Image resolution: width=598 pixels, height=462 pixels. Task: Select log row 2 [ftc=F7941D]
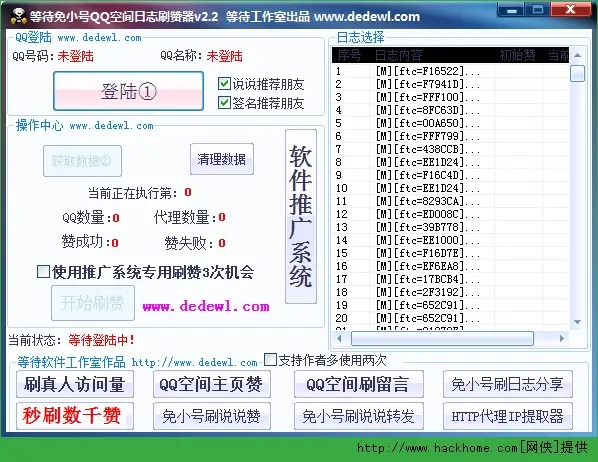point(451,84)
